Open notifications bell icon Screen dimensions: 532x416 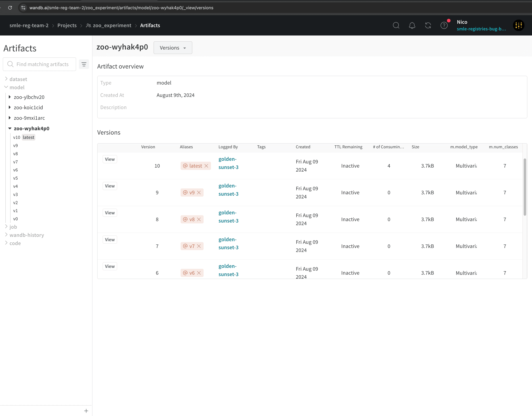pos(412,25)
